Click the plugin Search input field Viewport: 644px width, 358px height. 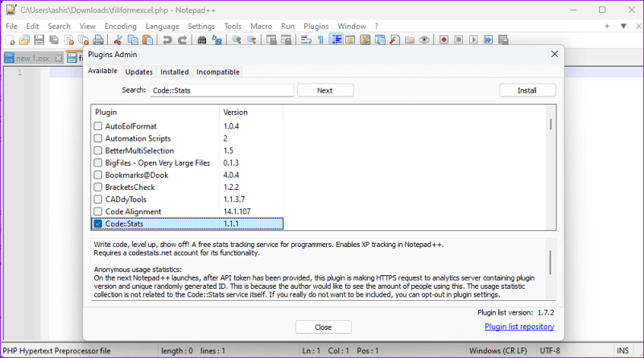pos(222,90)
